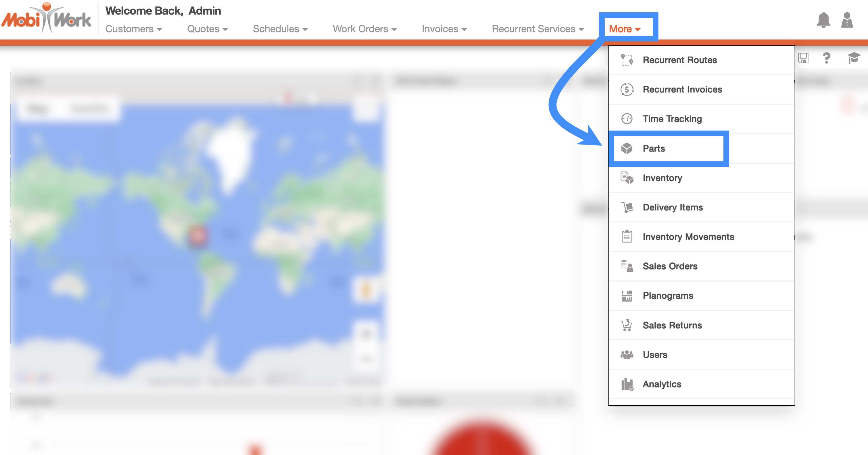The image size is (868, 455).
Task: Click the save floppy disk icon
Action: tap(803, 58)
